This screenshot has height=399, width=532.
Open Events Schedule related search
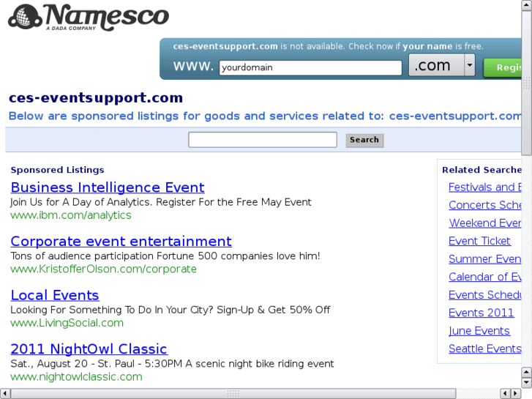coord(485,295)
